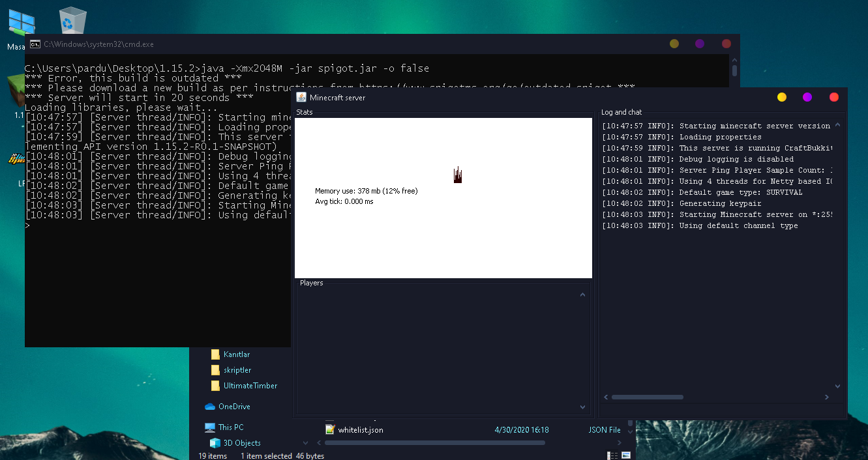Click the down arrow of Players list scrollbar
The width and height of the screenshot is (868, 460).
click(582, 407)
